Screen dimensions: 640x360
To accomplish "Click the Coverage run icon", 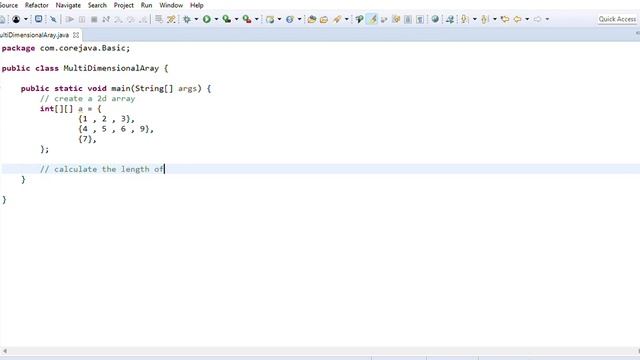I will (227, 19).
